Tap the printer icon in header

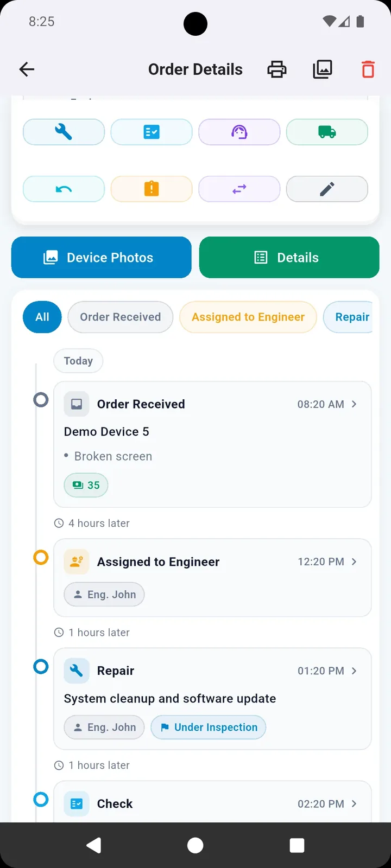click(277, 69)
